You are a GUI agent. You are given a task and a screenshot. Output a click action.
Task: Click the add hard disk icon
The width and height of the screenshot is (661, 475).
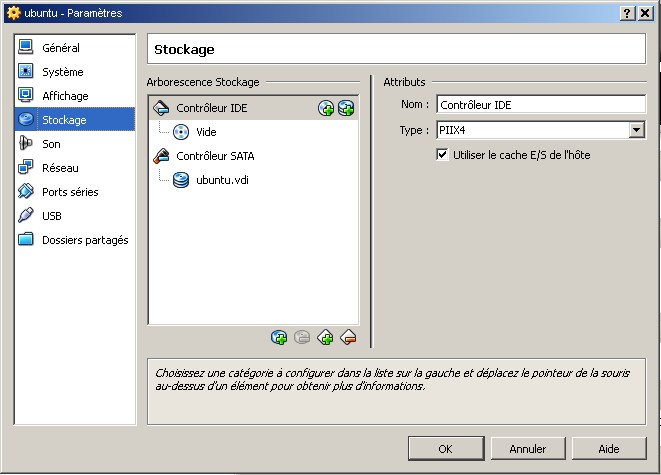pos(346,108)
